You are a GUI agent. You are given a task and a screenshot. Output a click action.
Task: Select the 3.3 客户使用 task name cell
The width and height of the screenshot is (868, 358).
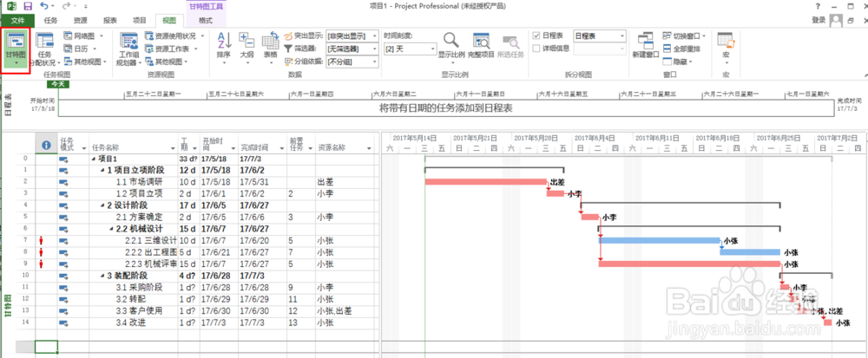click(134, 310)
